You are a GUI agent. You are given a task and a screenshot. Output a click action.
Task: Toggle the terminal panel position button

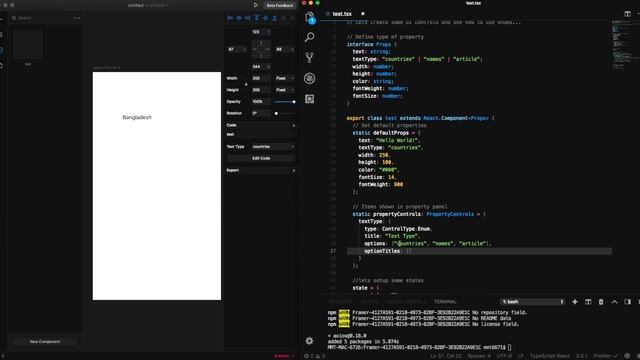coord(627,302)
